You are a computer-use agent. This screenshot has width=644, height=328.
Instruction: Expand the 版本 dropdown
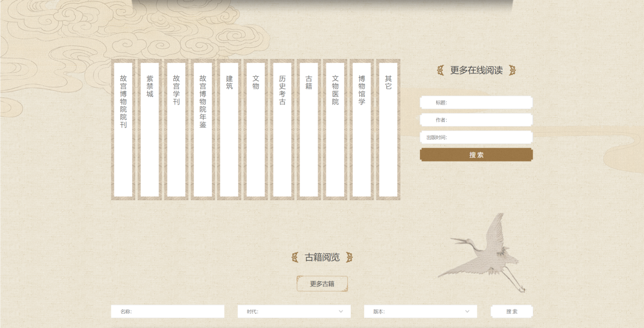(420, 311)
